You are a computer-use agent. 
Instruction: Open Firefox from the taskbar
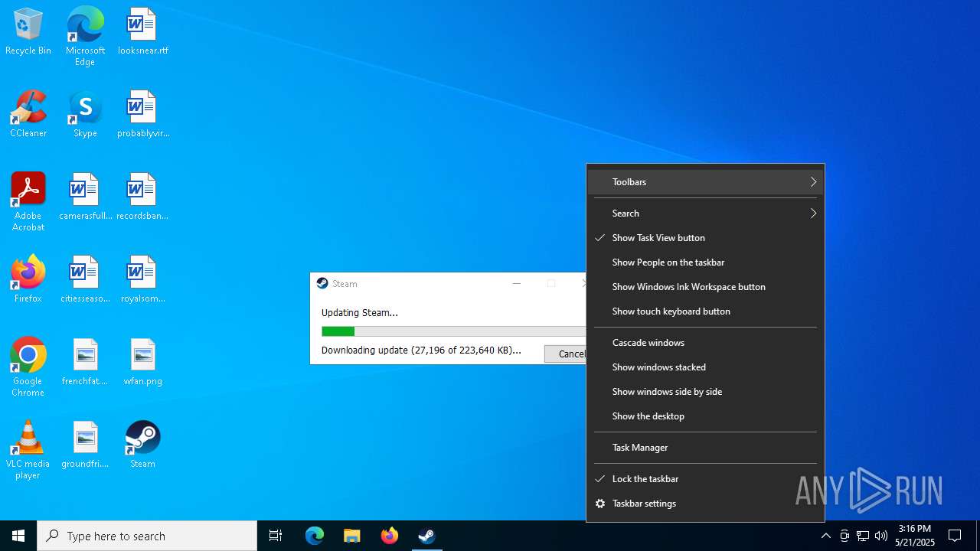pyautogui.click(x=389, y=536)
